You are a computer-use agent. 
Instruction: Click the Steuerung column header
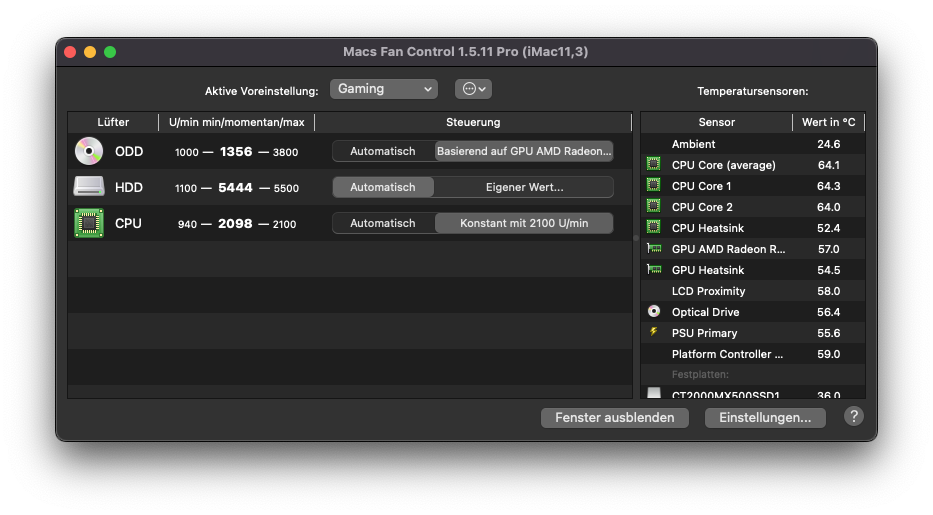tap(473, 122)
